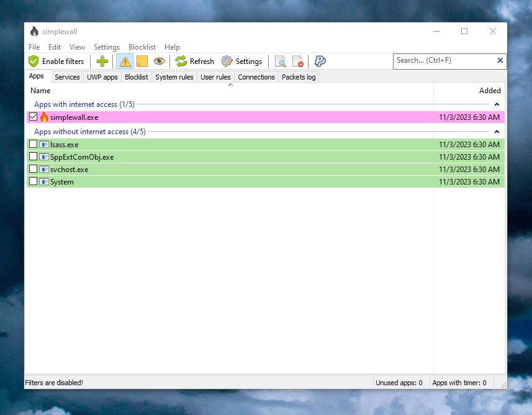Screen dimensions: 532x415
Task: Switch to the User rules tab
Action: coord(215,77)
